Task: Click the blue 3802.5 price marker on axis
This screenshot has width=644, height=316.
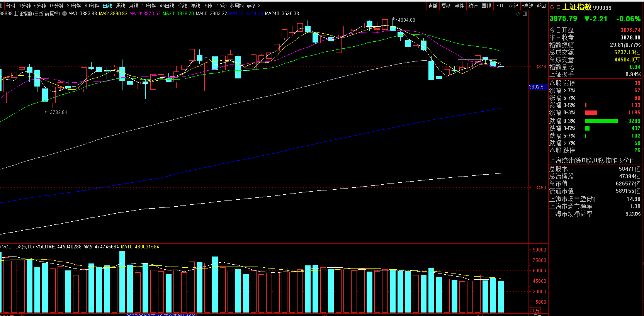Action: point(536,87)
